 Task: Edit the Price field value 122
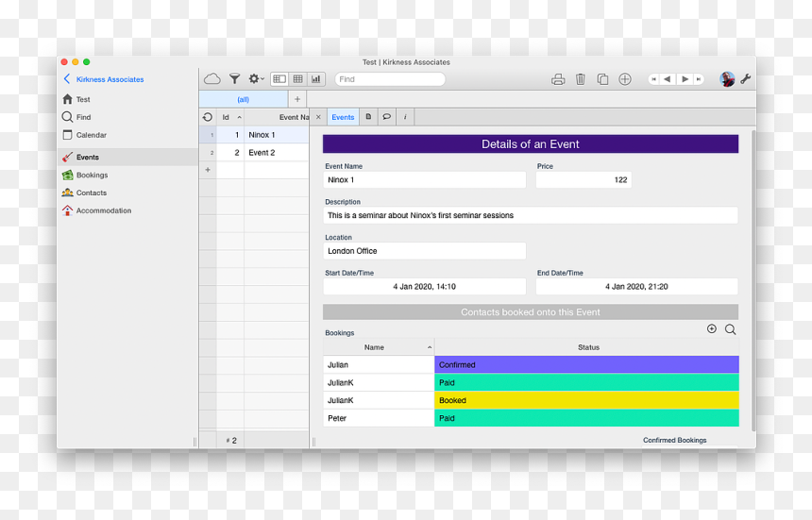584,180
